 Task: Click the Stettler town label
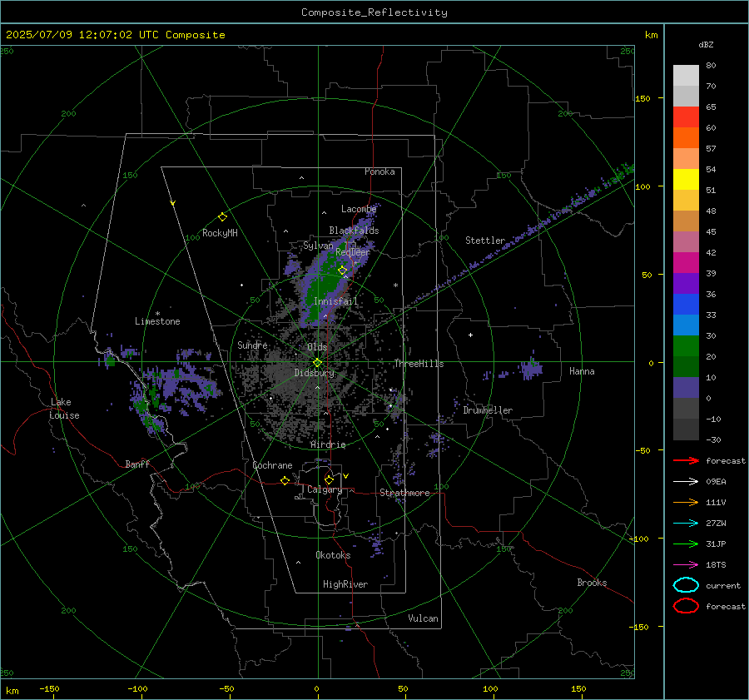[x=485, y=241]
